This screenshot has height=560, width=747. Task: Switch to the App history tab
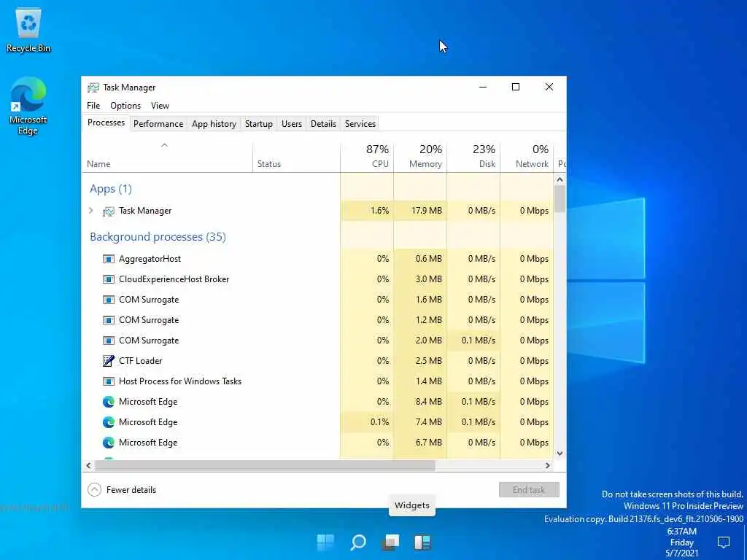214,124
